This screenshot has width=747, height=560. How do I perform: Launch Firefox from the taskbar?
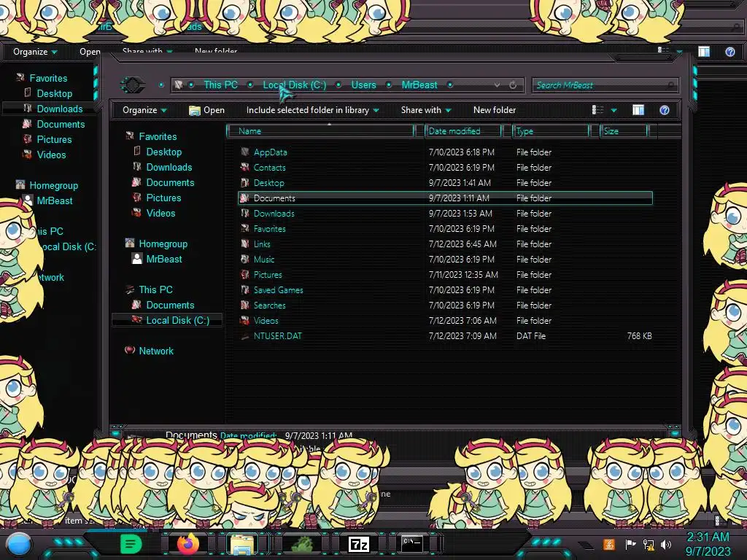[188, 544]
